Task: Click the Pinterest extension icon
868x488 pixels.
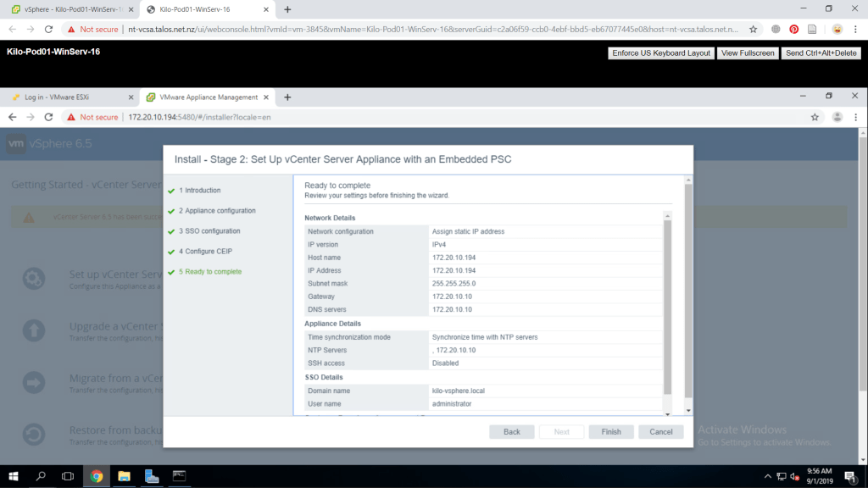Action: point(794,29)
